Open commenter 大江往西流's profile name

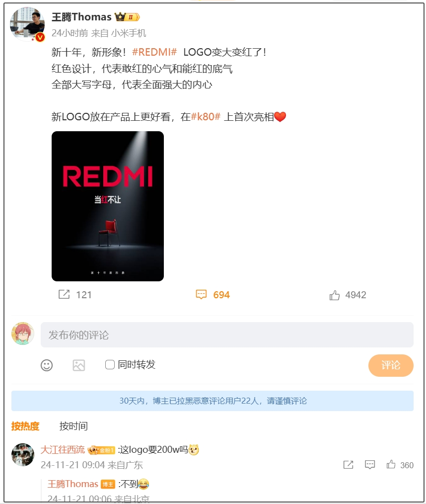click(x=63, y=449)
